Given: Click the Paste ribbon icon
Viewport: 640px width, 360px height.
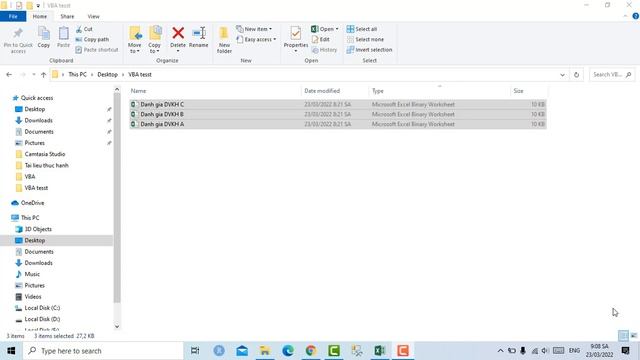Looking at the screenshot, I should pos(63,38).
